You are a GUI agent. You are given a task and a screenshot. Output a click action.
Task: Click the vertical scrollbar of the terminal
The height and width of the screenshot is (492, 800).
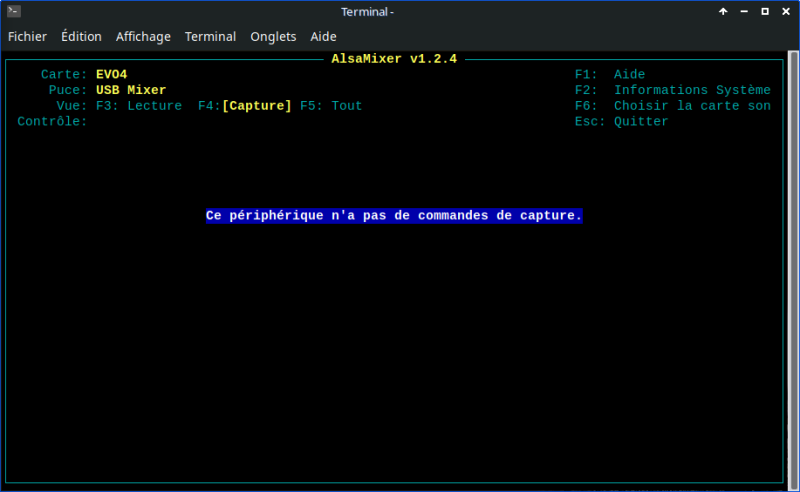[x=793, y=270]
